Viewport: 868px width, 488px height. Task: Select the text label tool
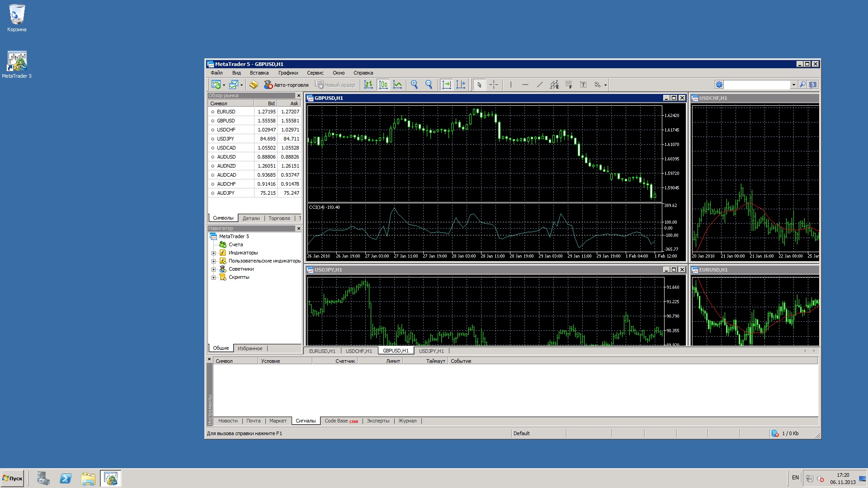point(583,84)
